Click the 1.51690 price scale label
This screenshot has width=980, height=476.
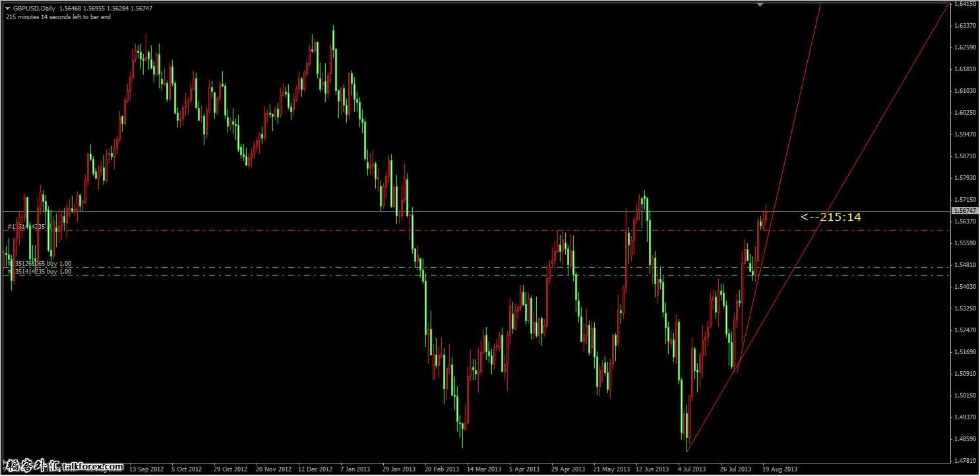pos(965,352)
